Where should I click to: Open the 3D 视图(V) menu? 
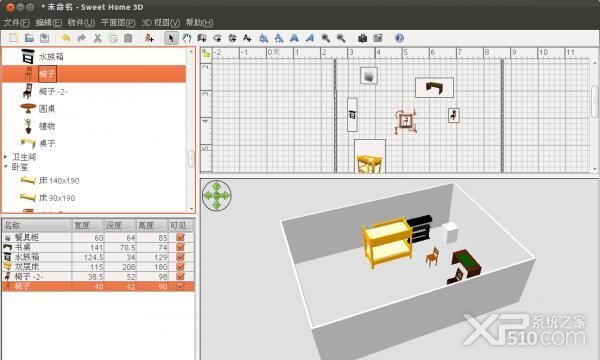161,23
